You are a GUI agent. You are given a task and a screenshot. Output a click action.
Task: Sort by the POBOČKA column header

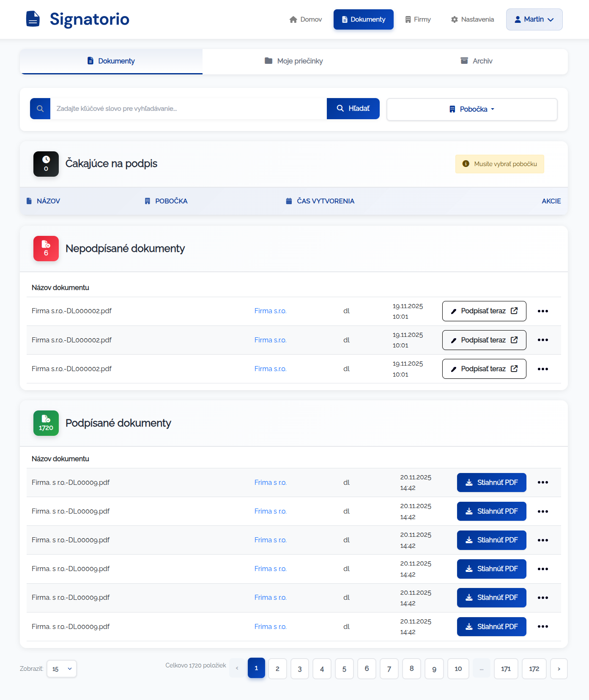pos(166,201)
